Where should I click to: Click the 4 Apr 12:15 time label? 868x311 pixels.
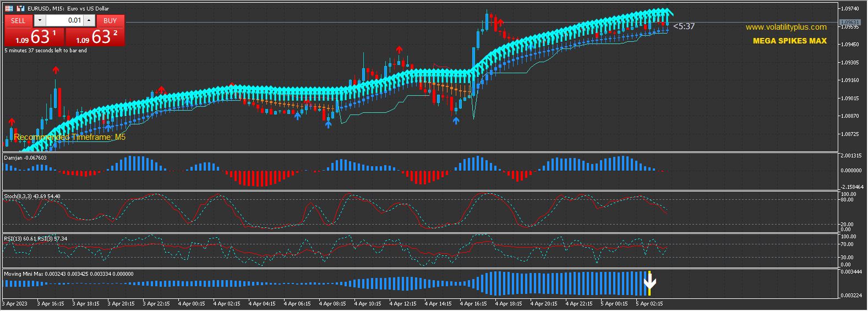point(403,304)
